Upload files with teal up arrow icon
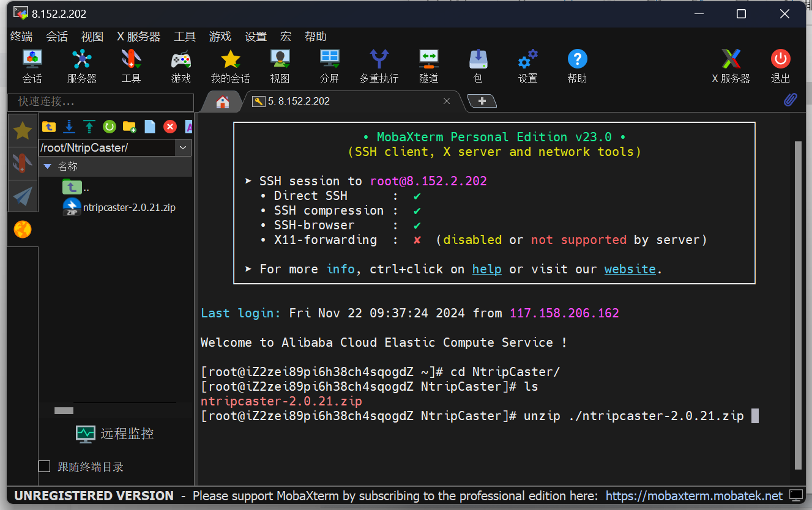 (89, 127)
